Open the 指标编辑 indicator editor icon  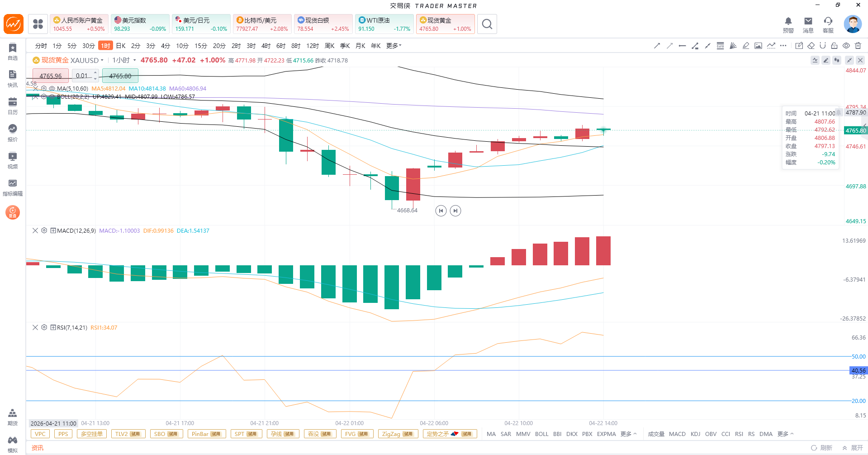pos(13,187)
